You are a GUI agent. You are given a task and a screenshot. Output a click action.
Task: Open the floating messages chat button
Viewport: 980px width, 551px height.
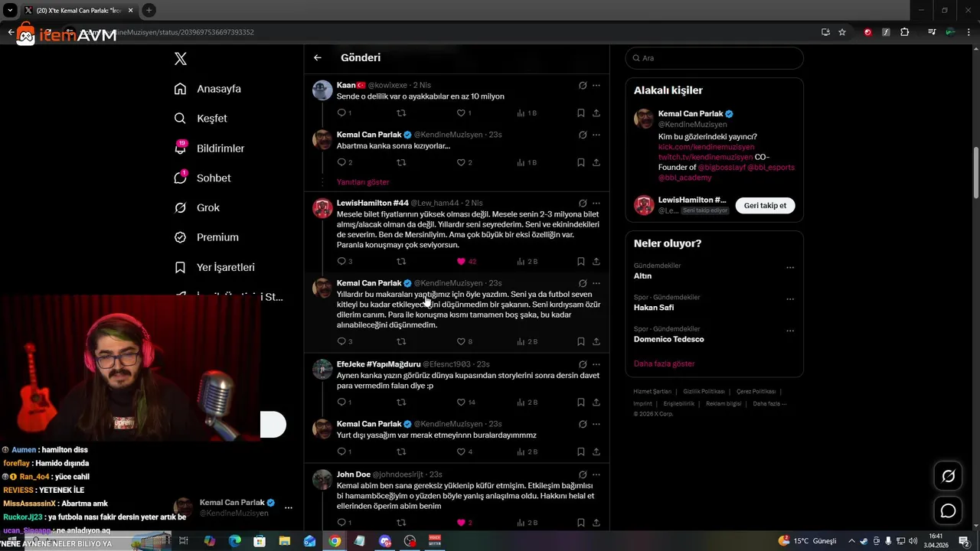pos(948,510)
